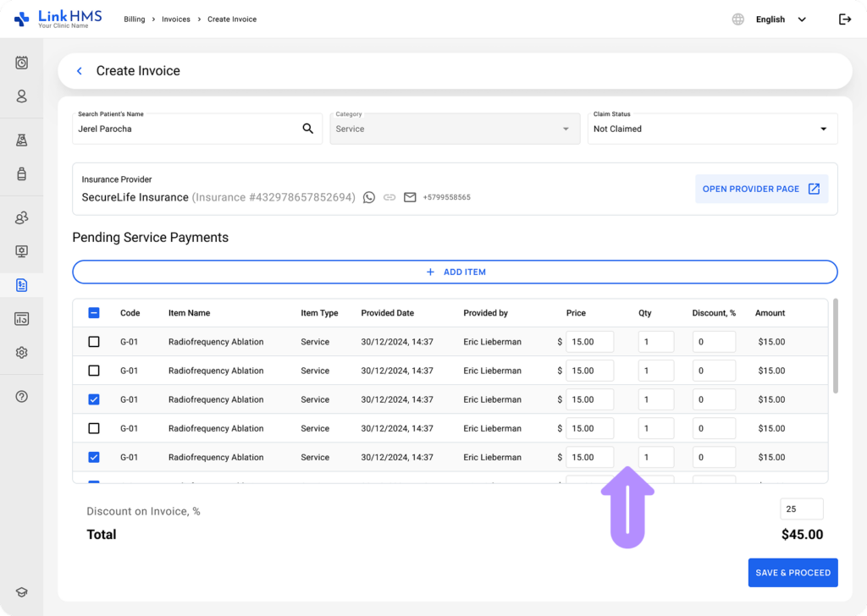Check the first Radiofrequency Ablation row checkbox
Image resolution: width=867 pixels, height=616 pixels.
pyautogui.click(x=94, y=342)
